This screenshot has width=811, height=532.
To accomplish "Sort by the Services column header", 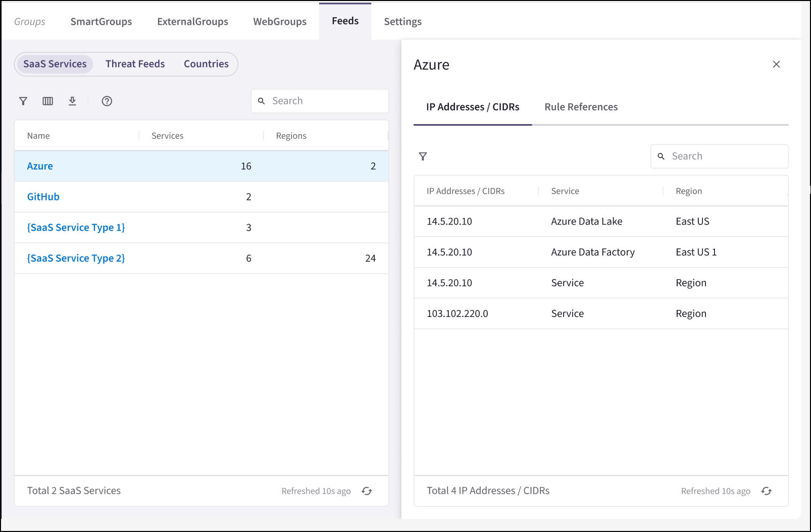I will pyautogui.click(x=168, y=136).
